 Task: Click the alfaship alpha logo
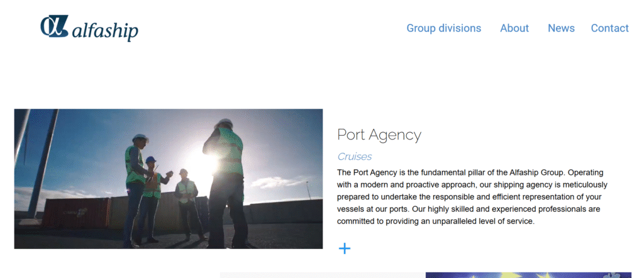[x=89, y=28]
